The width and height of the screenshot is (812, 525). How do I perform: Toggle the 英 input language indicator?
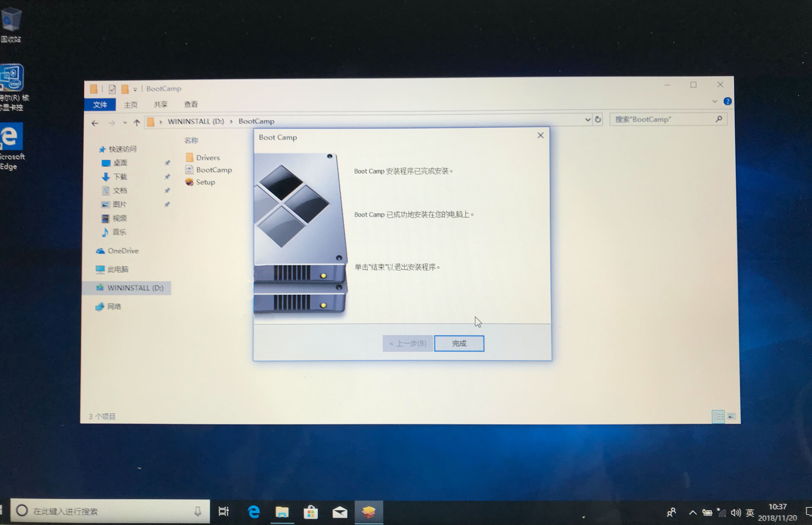click(750, 512)
